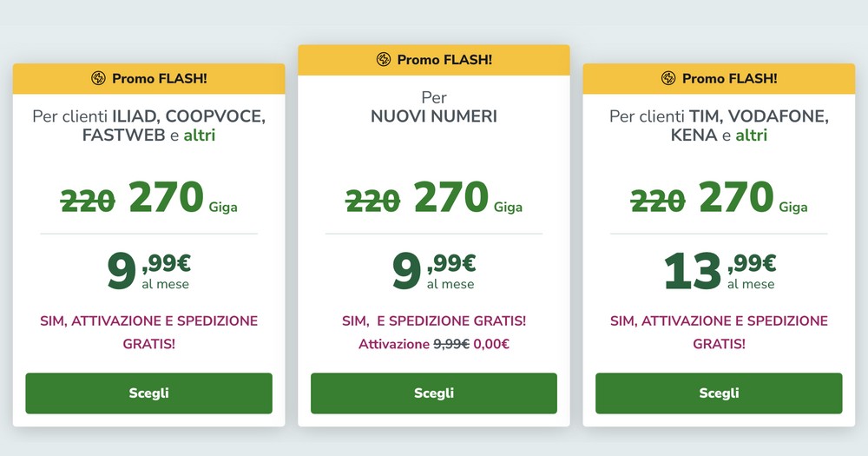
Task: Click the free SIM and activation text in the ILIAD card
Action: tap(149, 332)
